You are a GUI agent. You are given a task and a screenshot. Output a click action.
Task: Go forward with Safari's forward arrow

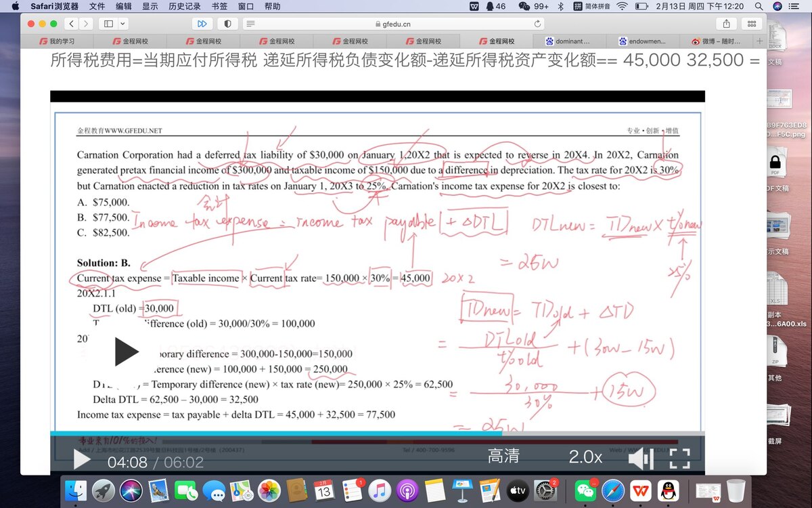87,24
